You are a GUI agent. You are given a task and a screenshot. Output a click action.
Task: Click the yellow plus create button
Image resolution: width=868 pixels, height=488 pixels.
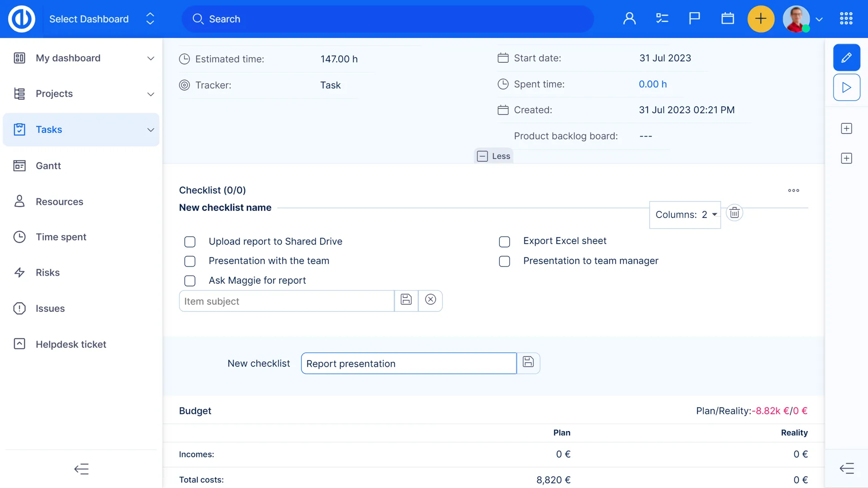point(760,19)
